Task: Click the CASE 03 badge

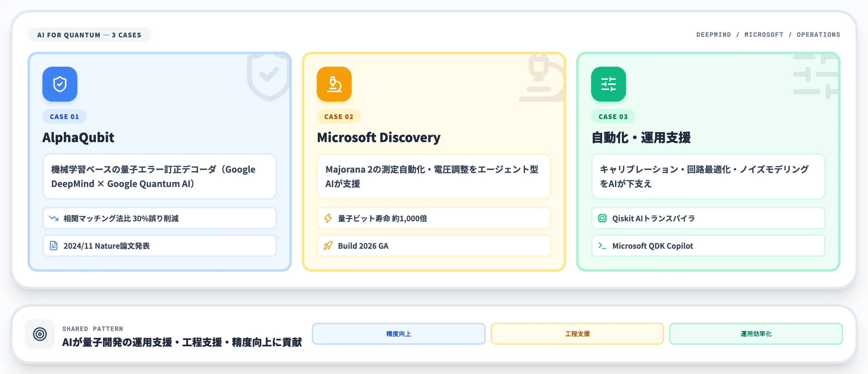Action: (613, 117)
